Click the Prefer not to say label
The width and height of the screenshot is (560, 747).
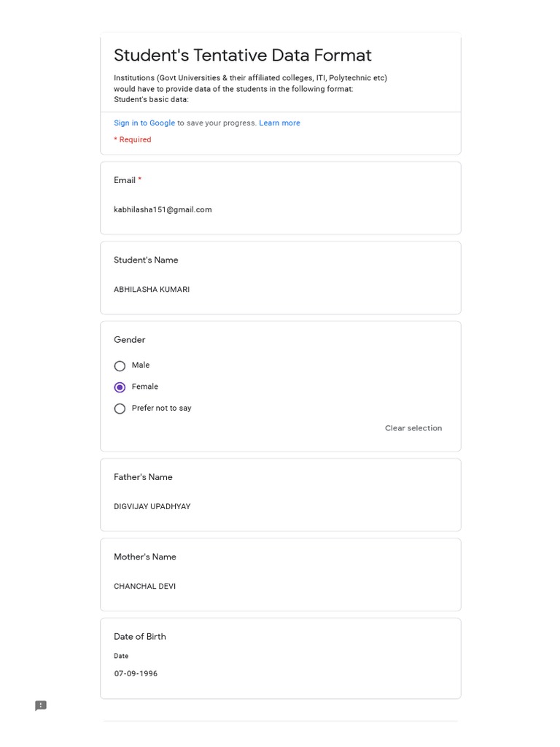[161, 408]
